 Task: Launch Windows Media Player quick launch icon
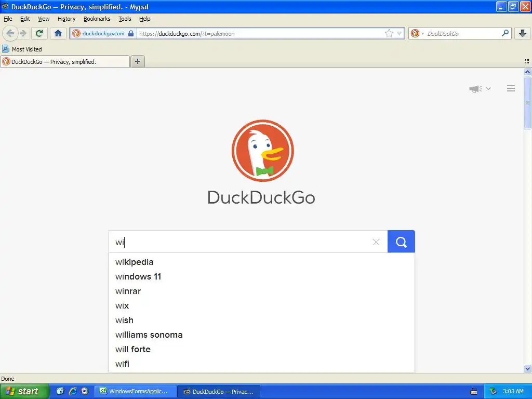(85, 391)
